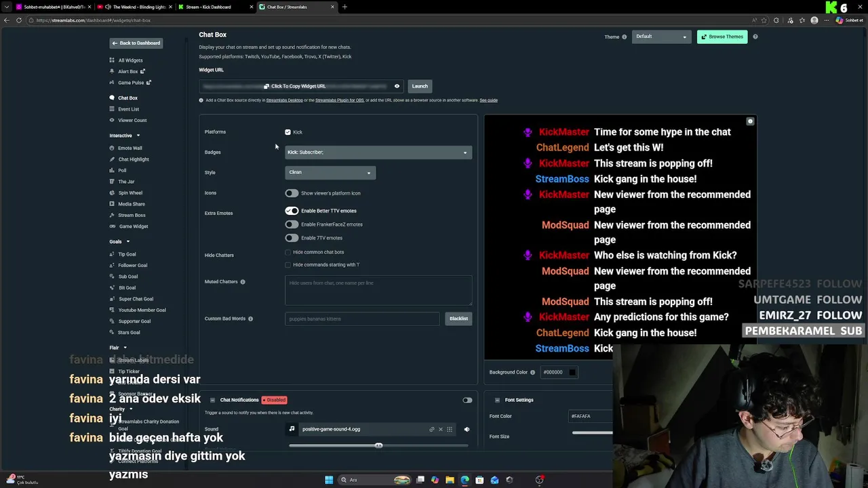
Task: Click the Super Chat Goal icon
Action: pos(113,299)
